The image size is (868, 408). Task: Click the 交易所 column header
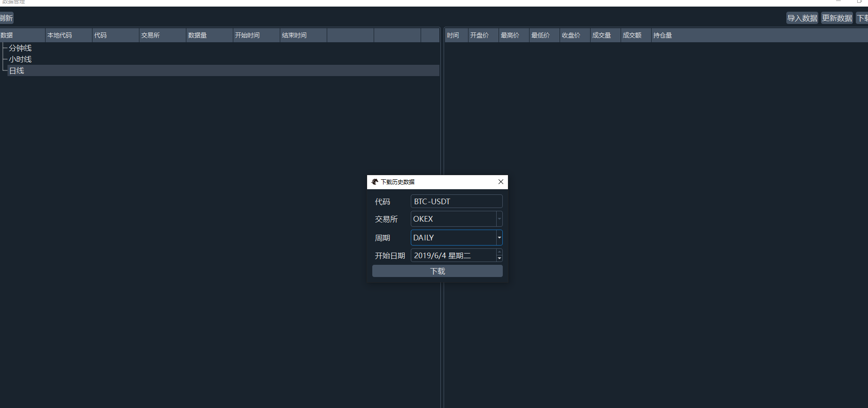coord(162,35)
